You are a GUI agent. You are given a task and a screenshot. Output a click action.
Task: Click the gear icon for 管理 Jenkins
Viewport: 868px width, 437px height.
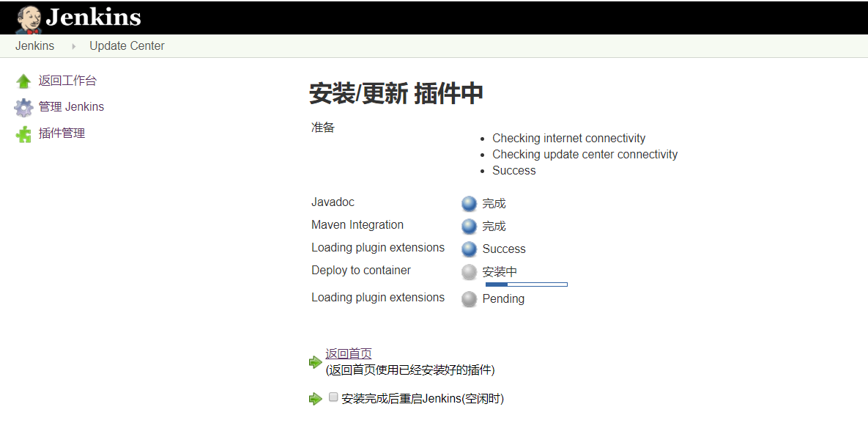click(x=23, y=108)
